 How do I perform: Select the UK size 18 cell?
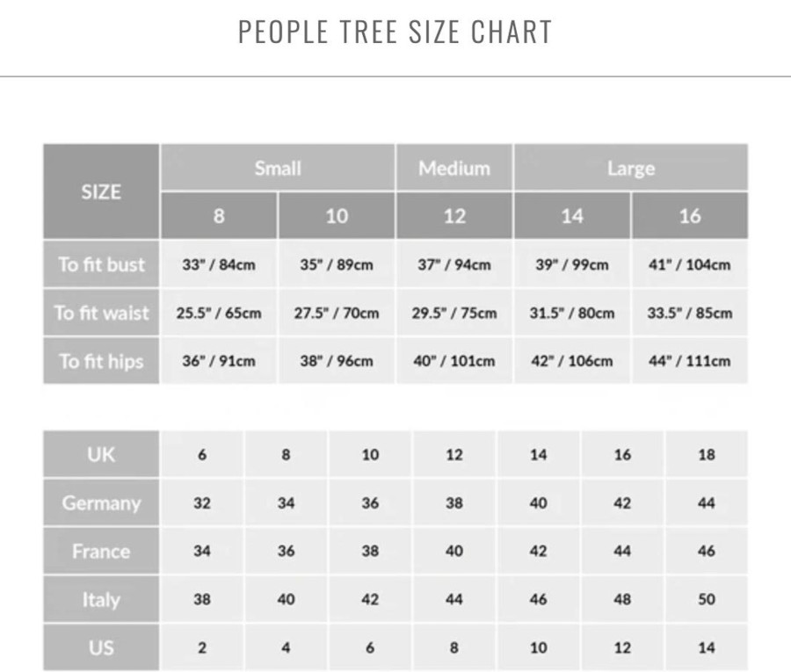(x=707, y=454)
